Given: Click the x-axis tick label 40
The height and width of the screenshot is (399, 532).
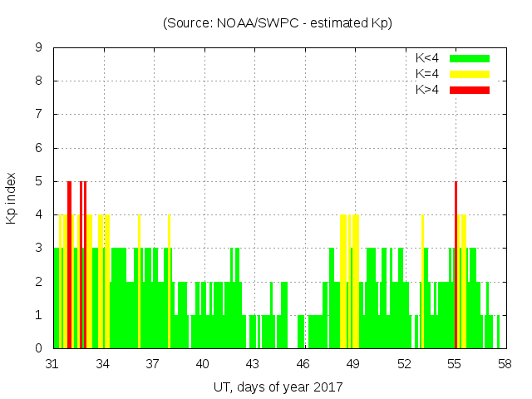Looking at the screenshot, I should pos(204,363).
